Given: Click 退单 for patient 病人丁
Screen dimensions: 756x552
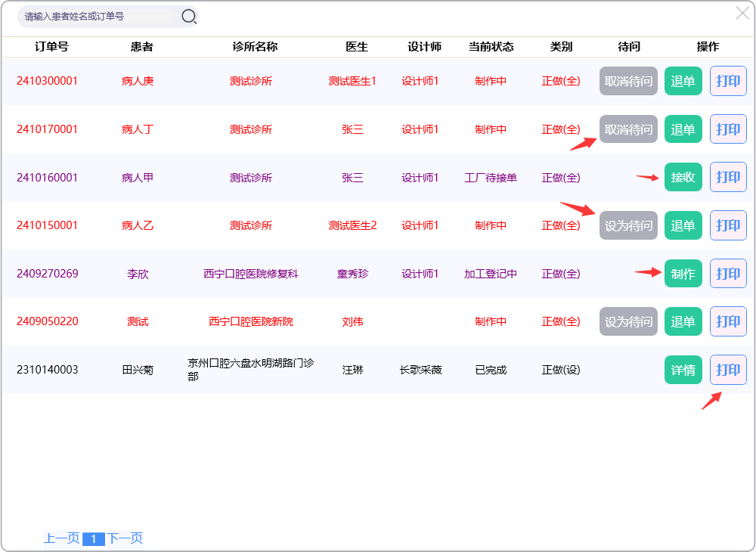Looking at the screenshot, I should [683, 129].
